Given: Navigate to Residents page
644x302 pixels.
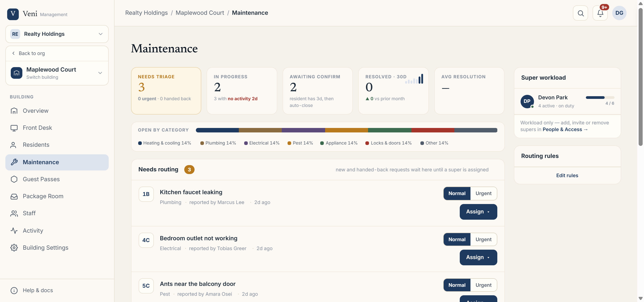Looking at the screenshot, I should point(57,145).
